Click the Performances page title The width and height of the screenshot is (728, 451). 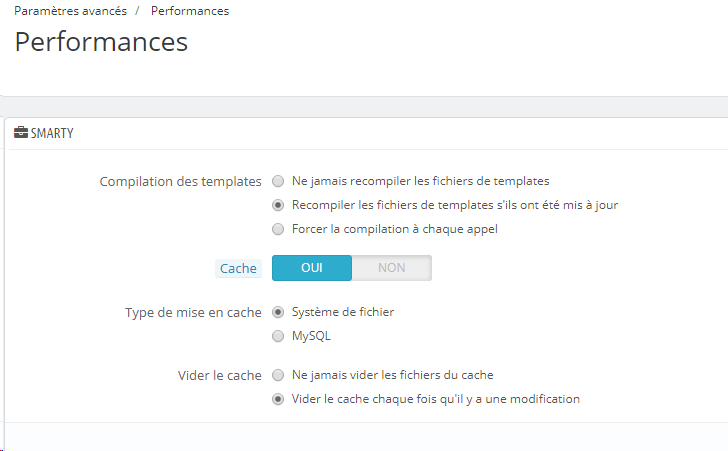[x=101, y=42]
